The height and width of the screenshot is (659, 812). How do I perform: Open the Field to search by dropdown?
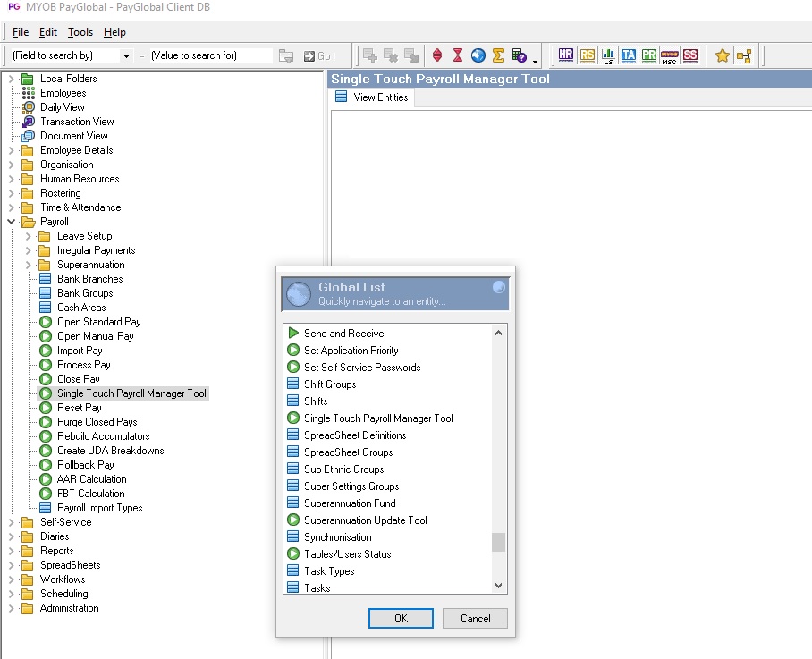(126, 56)
